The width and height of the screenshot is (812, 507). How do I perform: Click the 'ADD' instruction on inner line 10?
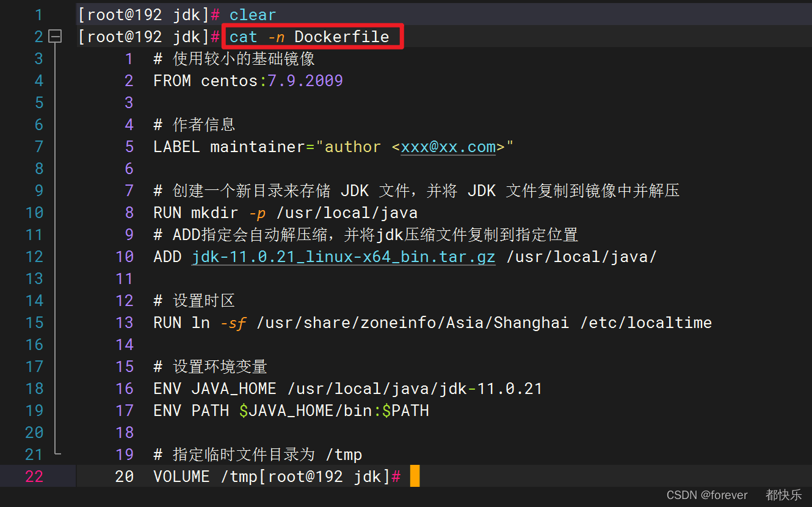click(x=167, y=257)
